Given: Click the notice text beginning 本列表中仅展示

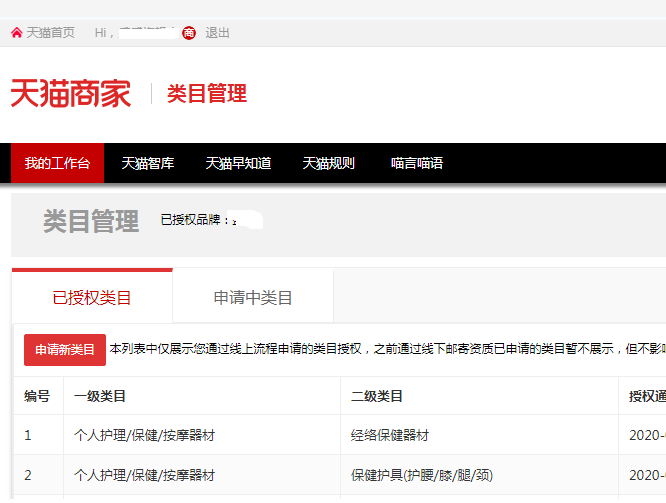Looking at the screenshot, I should tap(387, 349).
